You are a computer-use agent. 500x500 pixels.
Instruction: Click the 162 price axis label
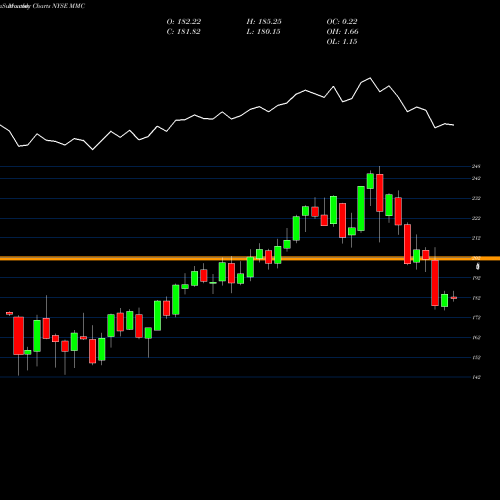pos(476,337)
